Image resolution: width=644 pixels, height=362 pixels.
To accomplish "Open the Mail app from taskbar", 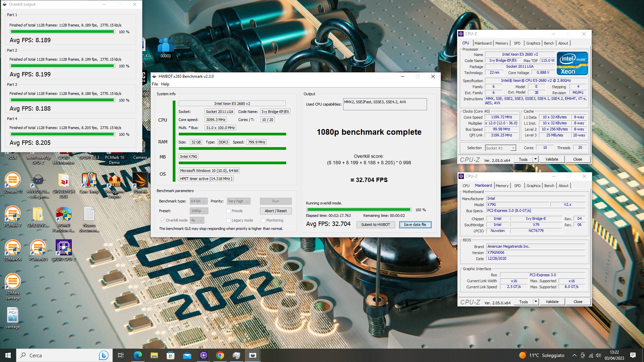I will tap(187, 355).
